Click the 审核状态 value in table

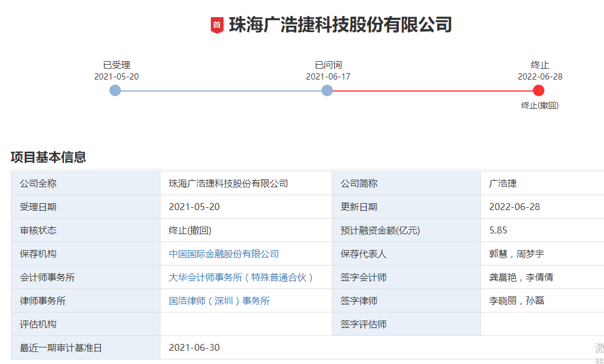pyautogui.click(x=190, y=231)
